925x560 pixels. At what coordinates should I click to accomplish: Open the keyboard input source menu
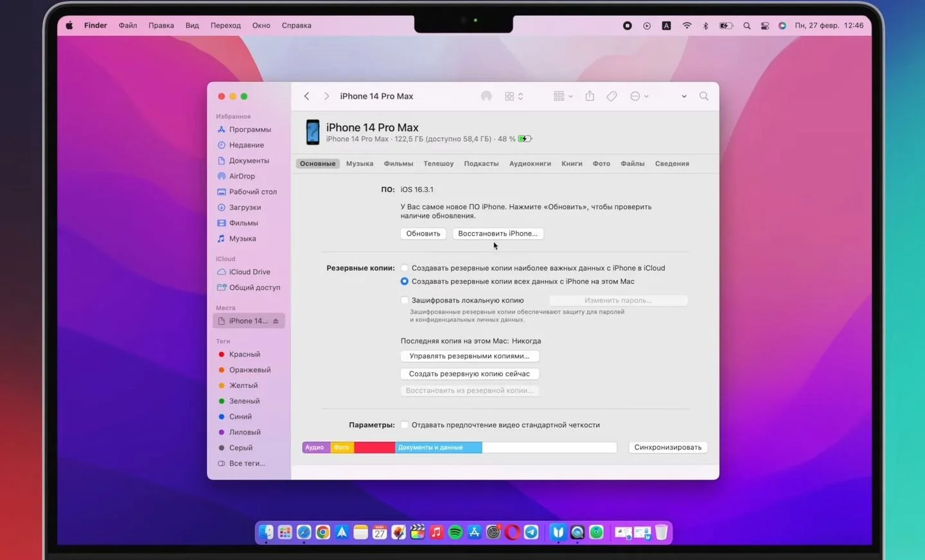pyautogui.click(x=666, y=26)
